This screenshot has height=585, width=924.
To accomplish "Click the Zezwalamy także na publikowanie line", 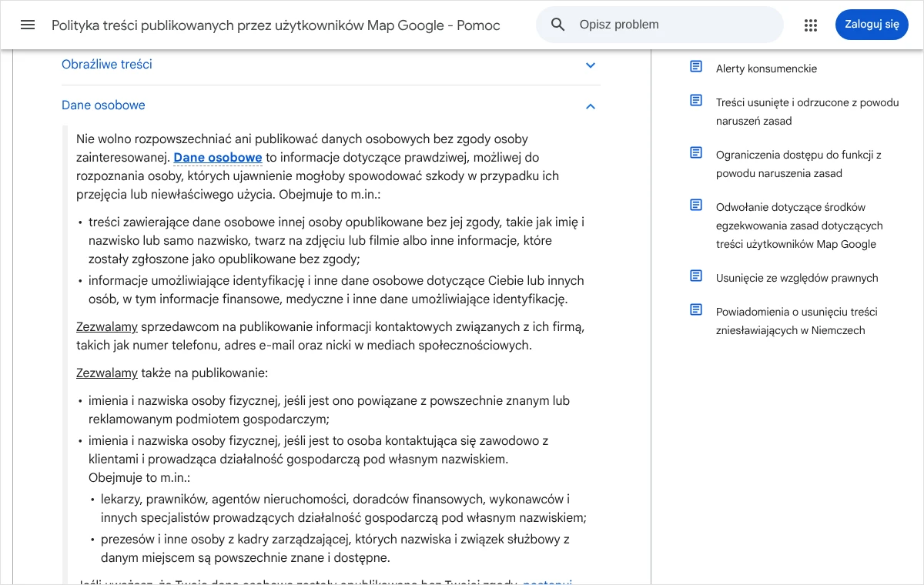I will point(172,373).
